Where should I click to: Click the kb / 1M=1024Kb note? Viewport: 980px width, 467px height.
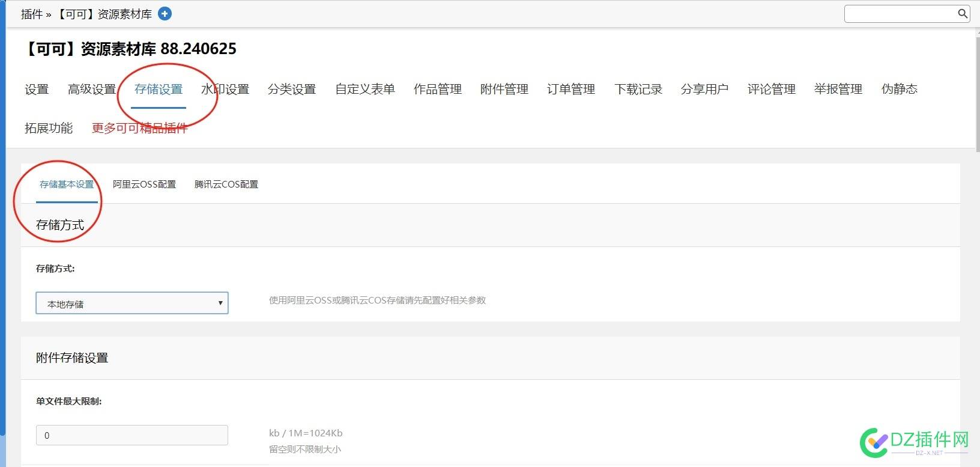point(306,433)
